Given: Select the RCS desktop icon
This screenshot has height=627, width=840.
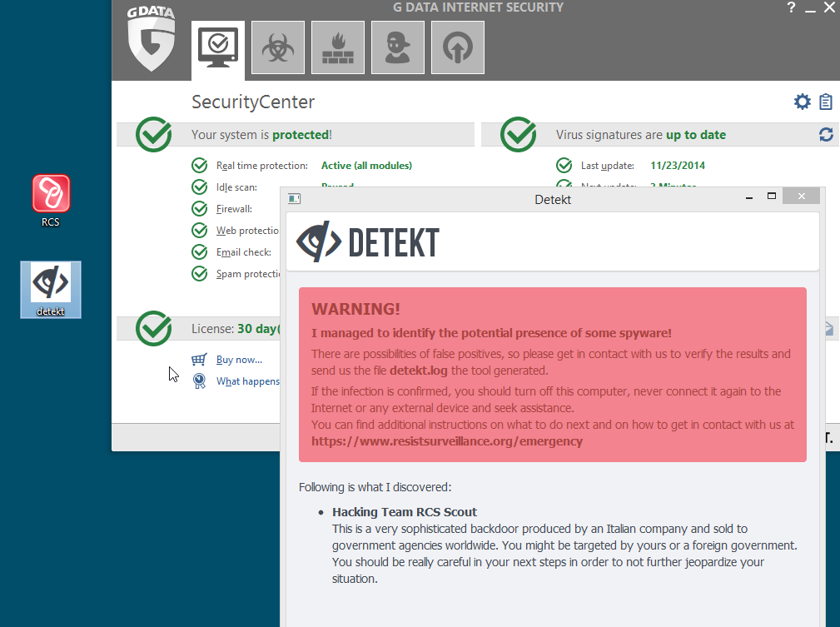Looking at the screenshot, I should 51,201.
